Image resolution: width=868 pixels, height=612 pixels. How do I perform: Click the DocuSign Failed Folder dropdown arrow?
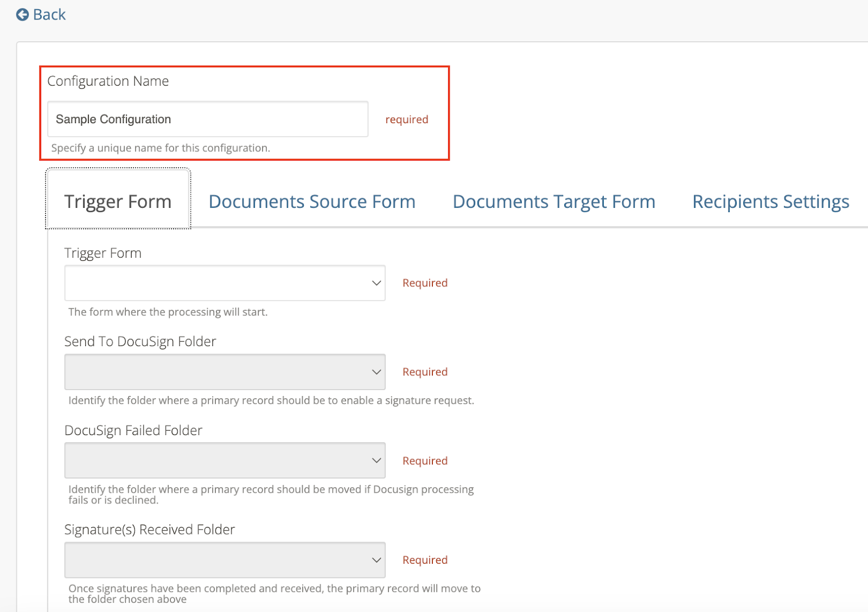click(376, 460)
